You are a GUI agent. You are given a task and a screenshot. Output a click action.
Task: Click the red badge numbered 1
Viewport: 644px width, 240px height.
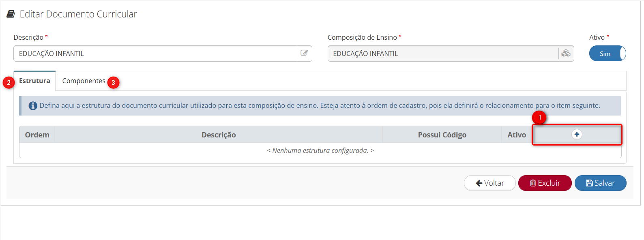click(x=539, y=118)
